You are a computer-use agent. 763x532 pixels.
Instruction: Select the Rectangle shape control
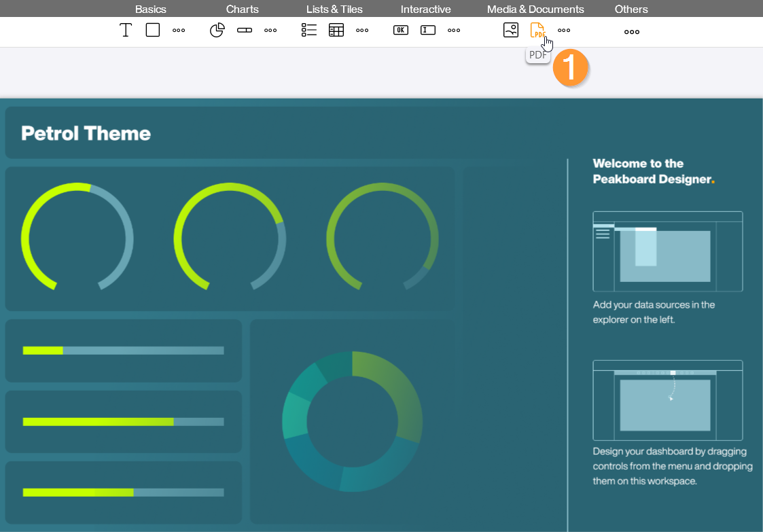(153, 30)
